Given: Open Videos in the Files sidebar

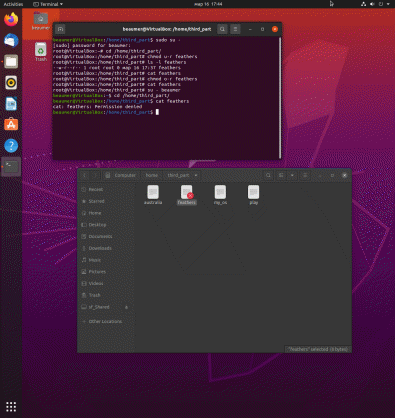Looking at the screenshot, I should (x=106, y=283).
